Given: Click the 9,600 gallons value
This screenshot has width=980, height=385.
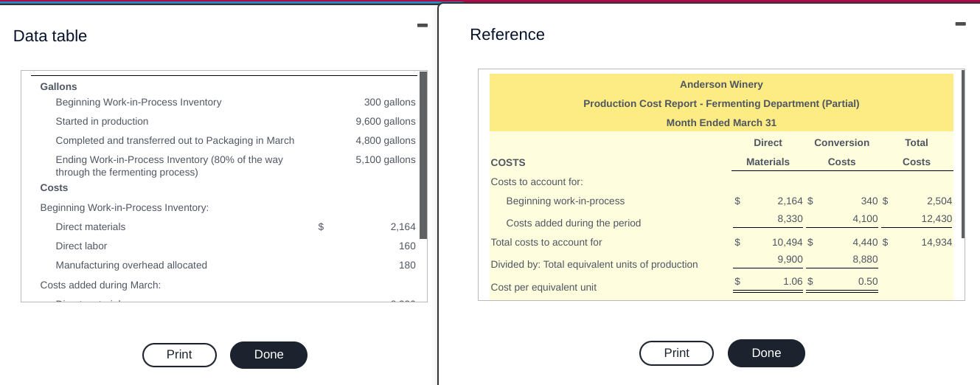Looking at the screenshot, I should pos(385,121).
